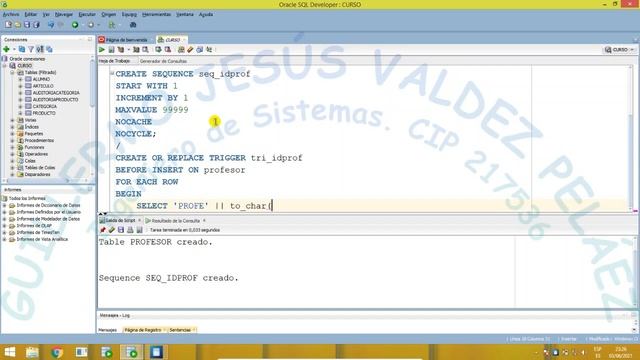The width and height of the screenshot is (640, 360).
Task: Click the New file icon in main toolbar
Action: [8, 25]
